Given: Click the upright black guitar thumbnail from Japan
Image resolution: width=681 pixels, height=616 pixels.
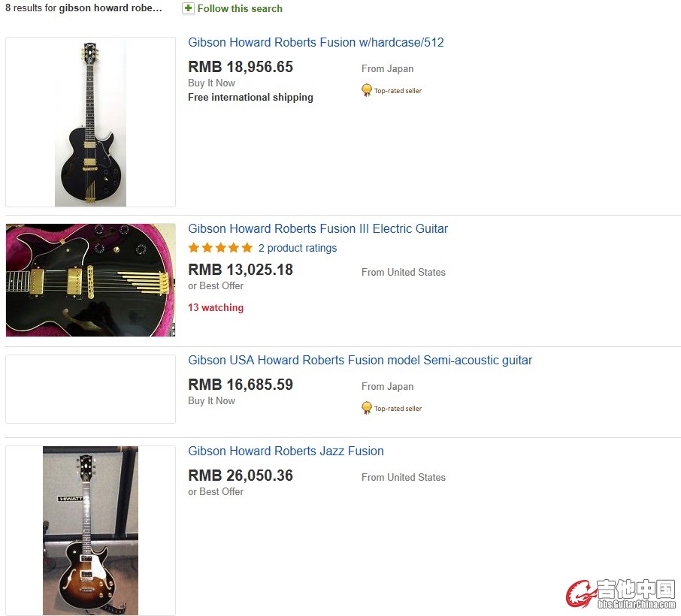Looking at the screenshot, I should [90, 122].
